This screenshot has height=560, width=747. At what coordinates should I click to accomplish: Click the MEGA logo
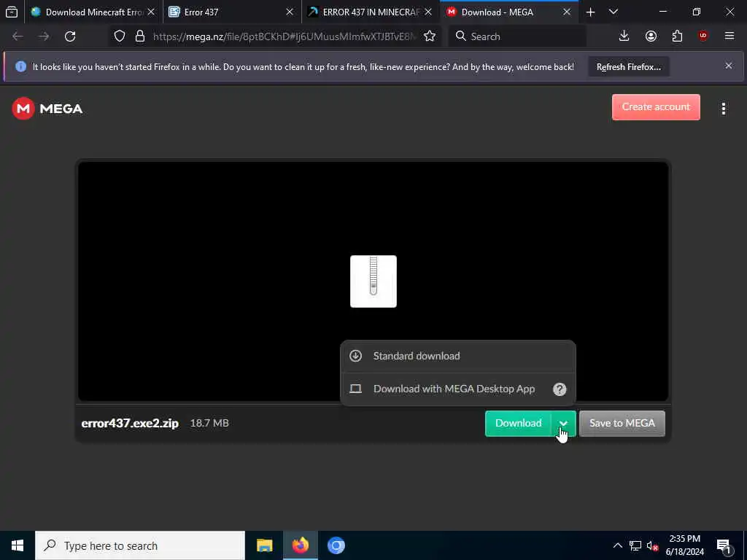click(47, 109)
